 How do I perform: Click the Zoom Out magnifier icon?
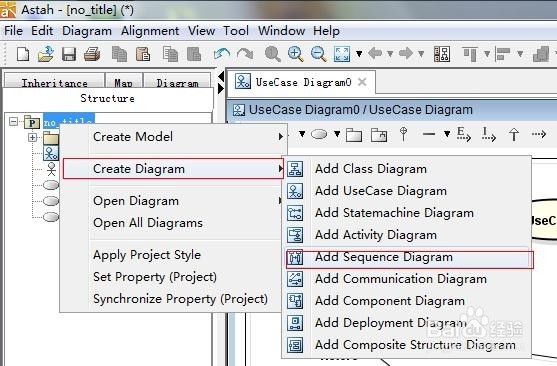pos(318,54)
